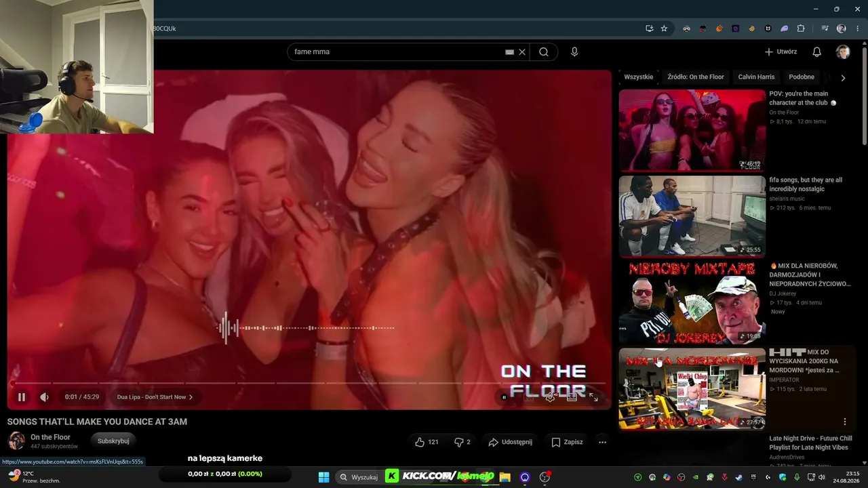Show more filter chips with right arrow

tap(843, 77)
